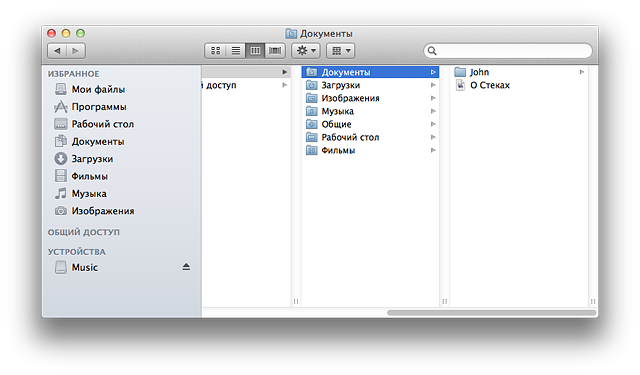Expand the John folder arrow
Viewport: 640px width, 375px height.
(x=582, y=72)
